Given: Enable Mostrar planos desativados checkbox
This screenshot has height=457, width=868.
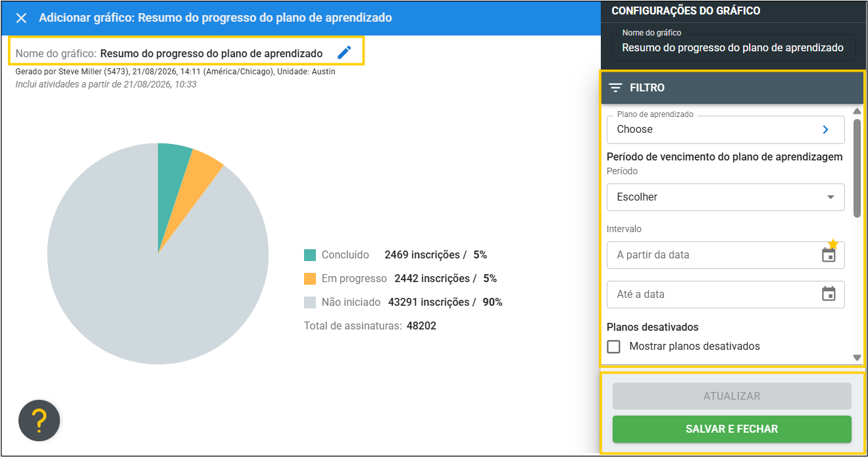Looking at the screenshot, I should pos(613,347).
